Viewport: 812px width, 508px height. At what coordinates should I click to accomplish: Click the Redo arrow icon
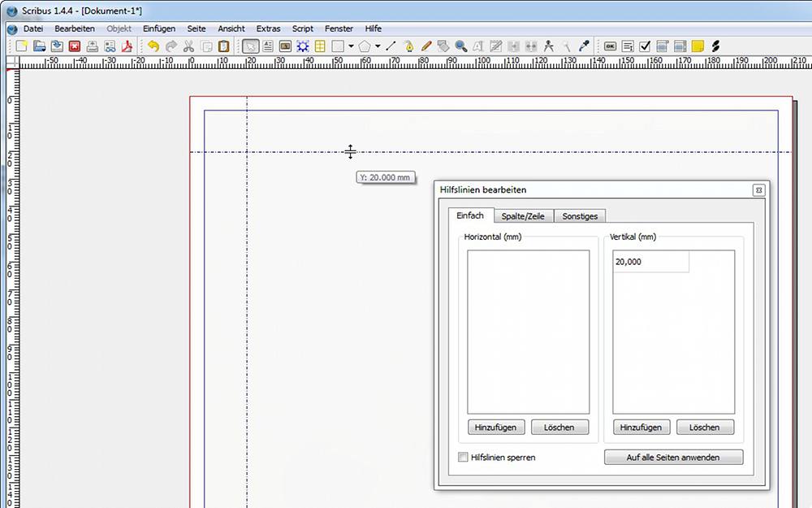[171, 46]
